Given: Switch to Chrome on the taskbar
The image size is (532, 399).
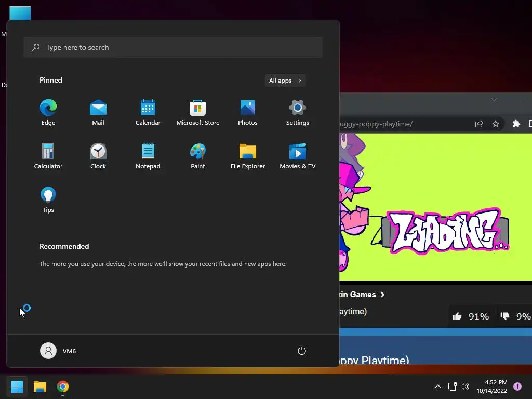Looking at the screenshot, I should (x=63, y=387).
